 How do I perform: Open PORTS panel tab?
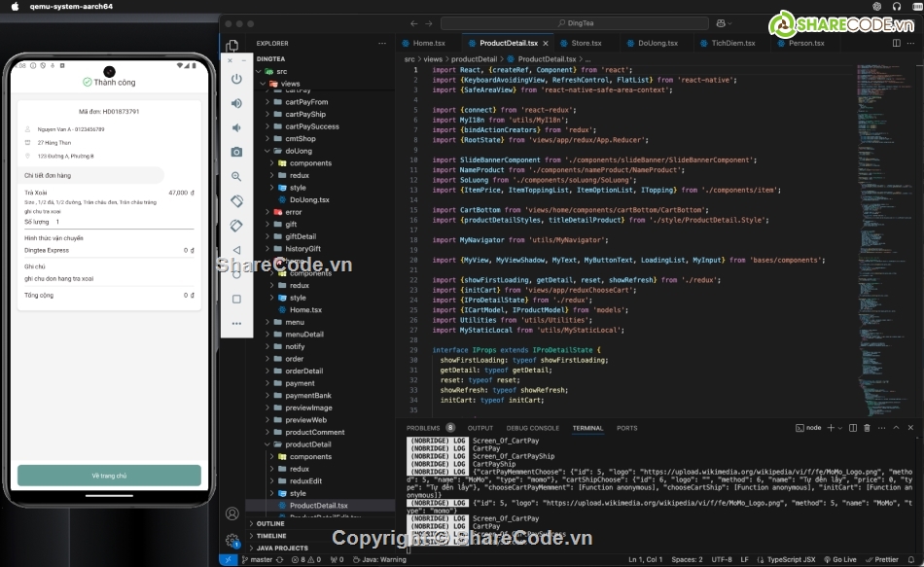pos(627,428)
